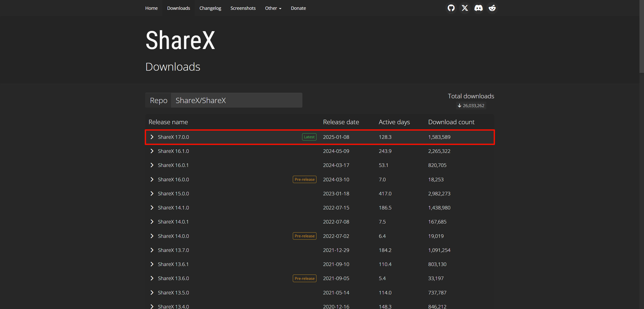Expand the ShareX 17.0.0 release row
644x309 pixels.
click(x=152, y=137)
